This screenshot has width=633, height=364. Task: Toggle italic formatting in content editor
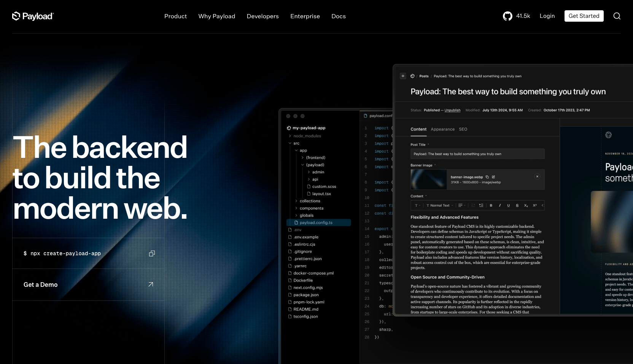point(499,205)
